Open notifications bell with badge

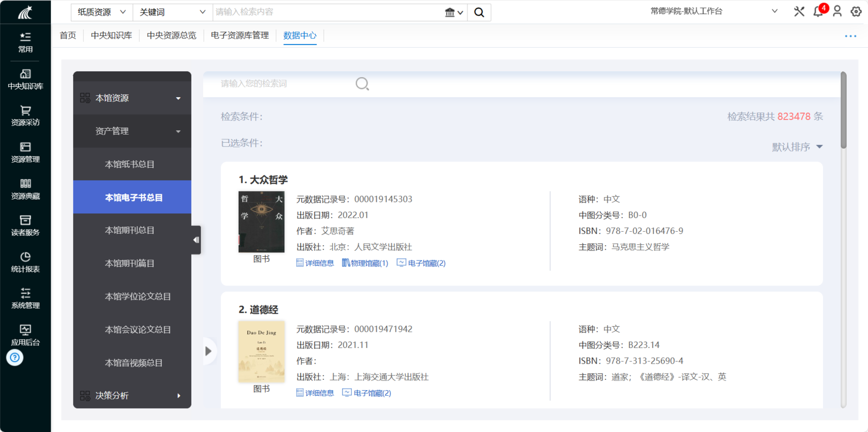coord(819,11)
